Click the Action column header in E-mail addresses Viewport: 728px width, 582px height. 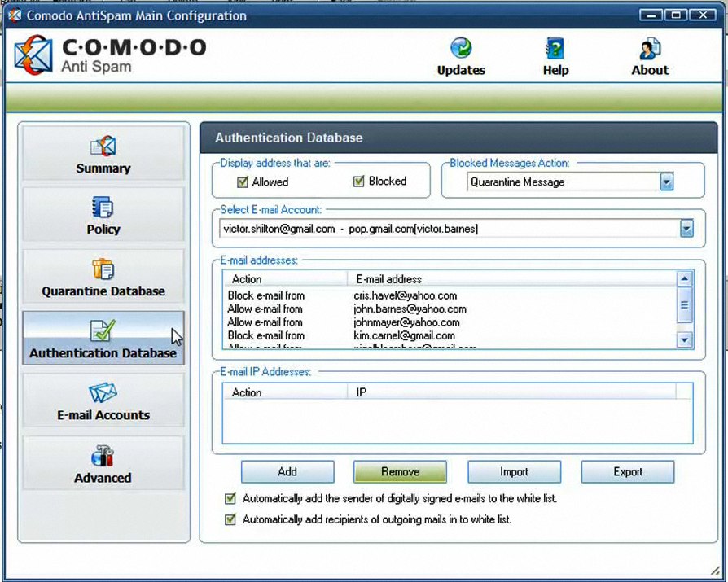285,279
